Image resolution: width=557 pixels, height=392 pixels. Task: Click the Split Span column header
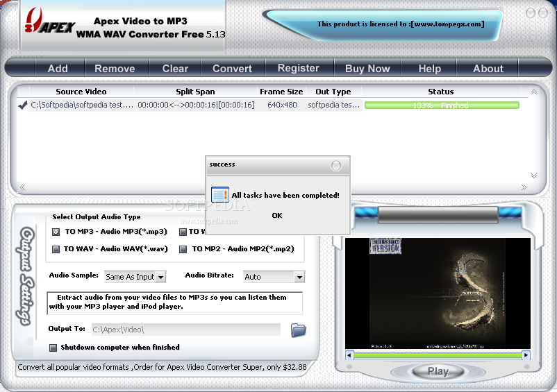195,92
